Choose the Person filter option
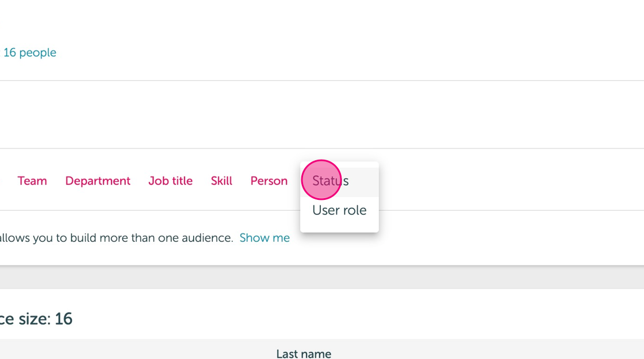The width and height of the screenshot is (644, 359). 269,181
